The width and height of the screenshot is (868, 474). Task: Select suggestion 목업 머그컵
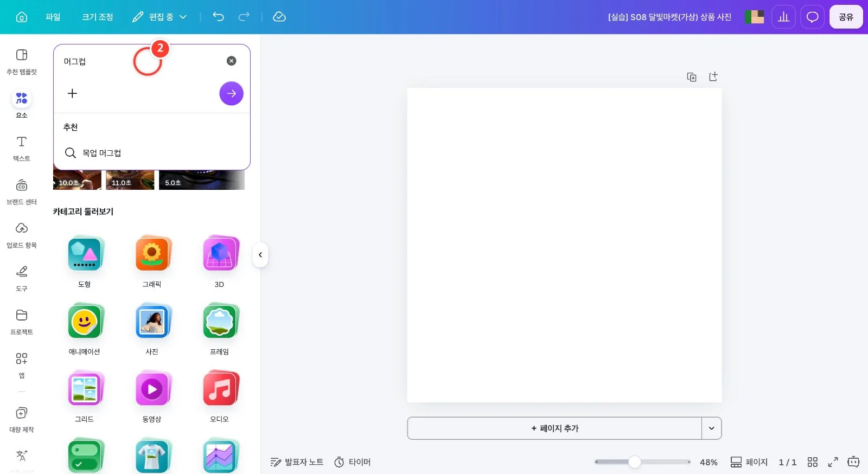pos(152,153)
